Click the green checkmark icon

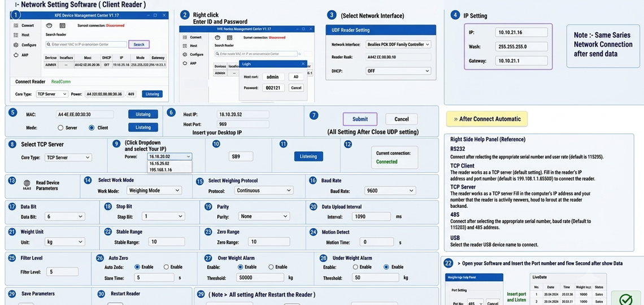[625, 300]
